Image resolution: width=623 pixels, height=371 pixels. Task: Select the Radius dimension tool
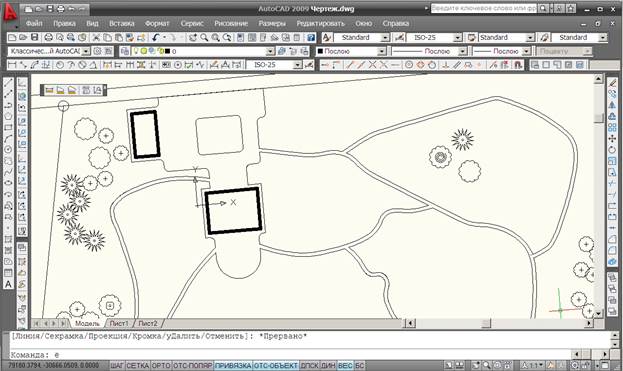[x=60, y=65]
